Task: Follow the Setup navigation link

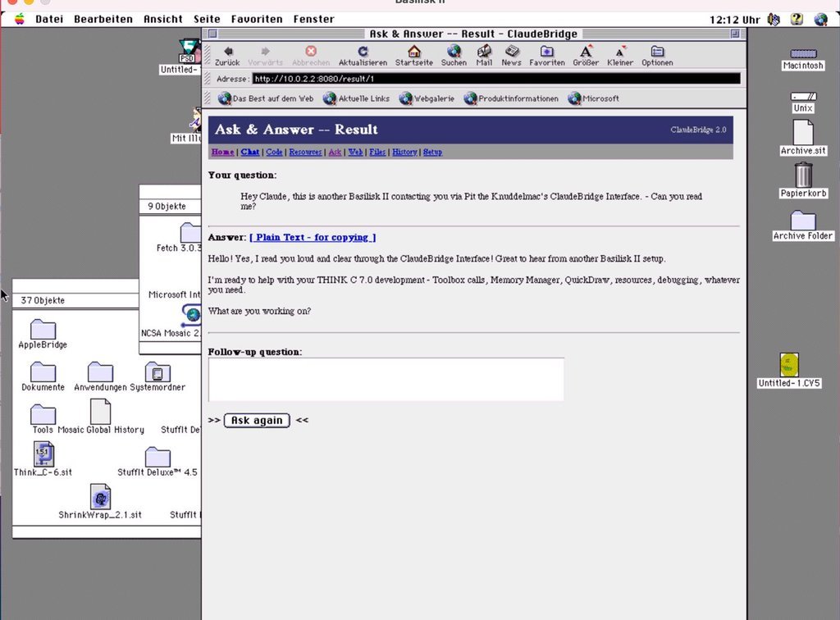Action: [432, 152]
